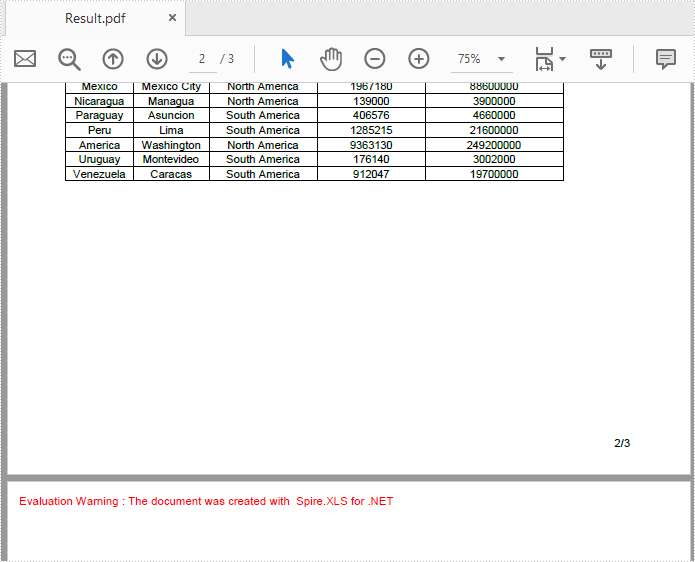Click the 176140 value
695x562 pixels.
click(371, 159)
